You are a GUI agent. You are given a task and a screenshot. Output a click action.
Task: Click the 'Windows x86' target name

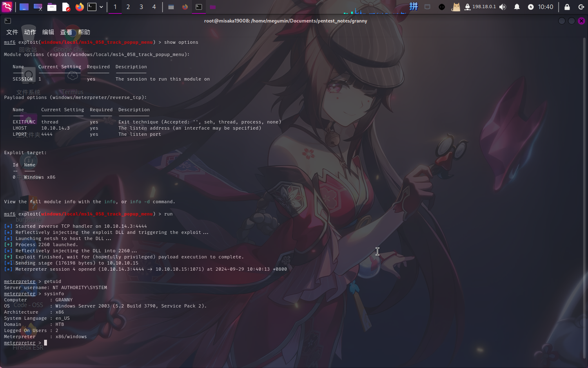[40, 177]
